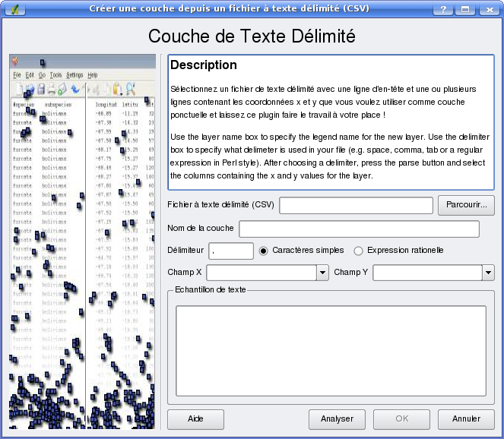Open the Champ Y dropdown arrow
Screen dimensions: 504x439
coord(488,273)
